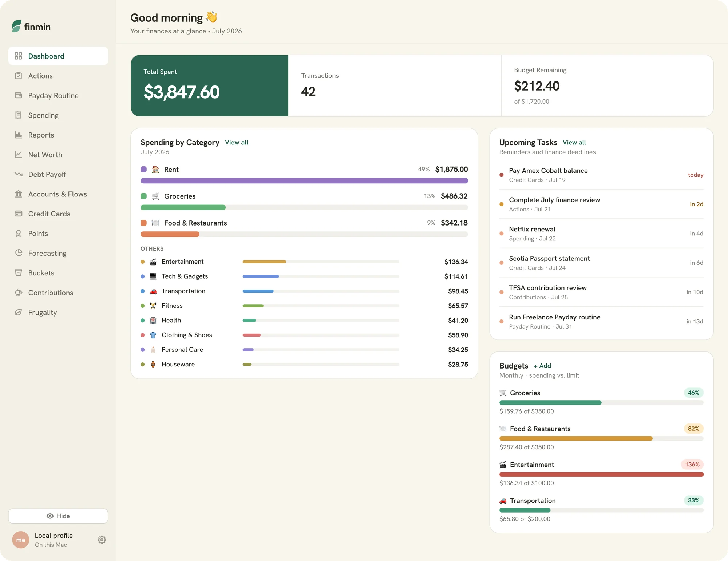This screenshot has width=728, height=561.
Task: Click the Local profile name
Action: tap(54, 535)
